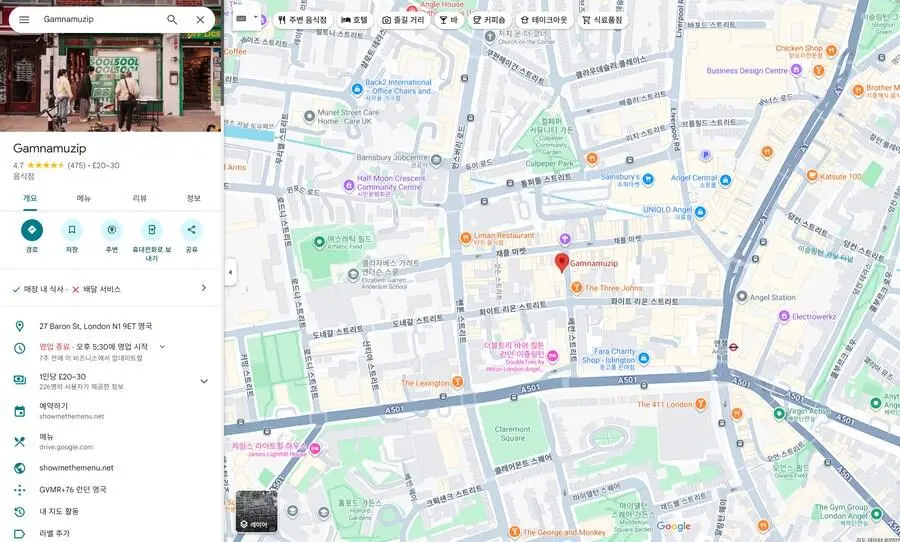Select Business Design Centre marker

796,70
